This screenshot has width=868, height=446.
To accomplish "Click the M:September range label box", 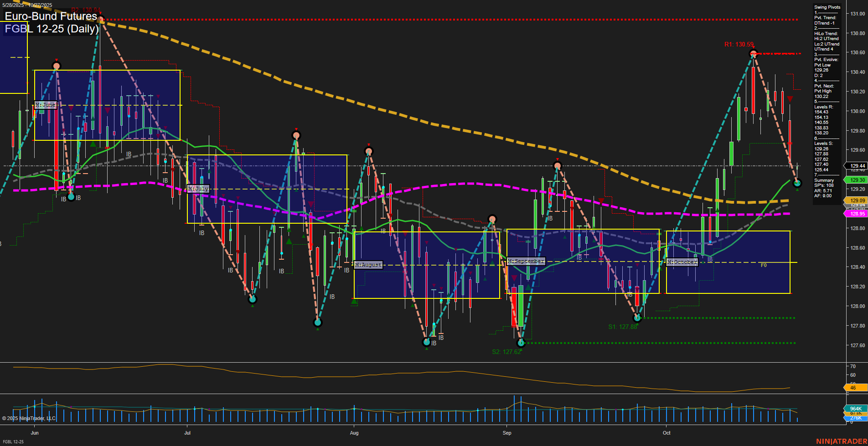I will pos(527,261).
